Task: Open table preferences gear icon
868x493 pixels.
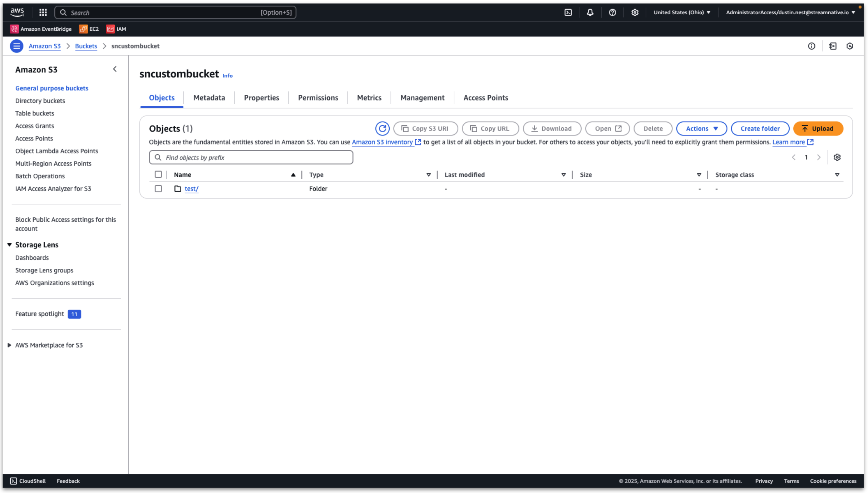Action: (x=837, y=157)
